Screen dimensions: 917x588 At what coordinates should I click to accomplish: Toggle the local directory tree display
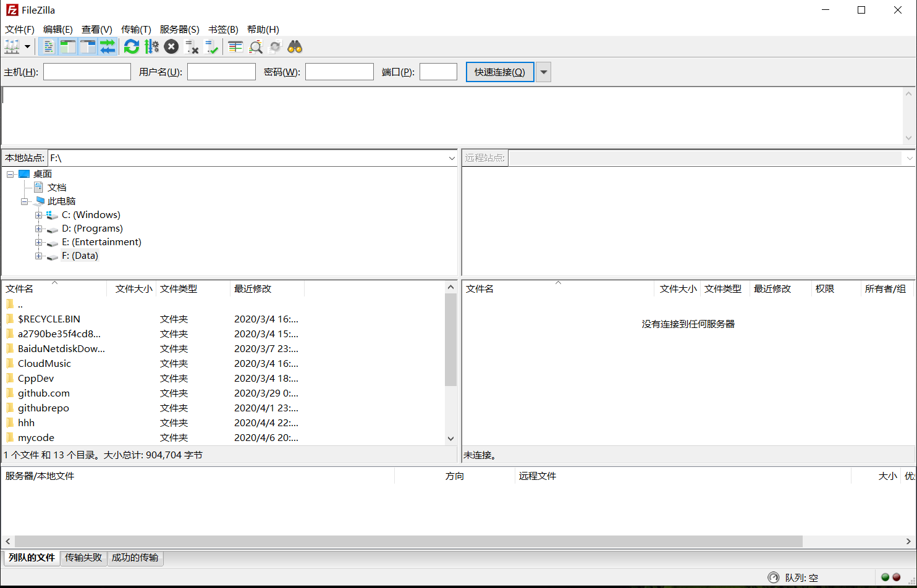pyautogui.click(x=68, y=47)
